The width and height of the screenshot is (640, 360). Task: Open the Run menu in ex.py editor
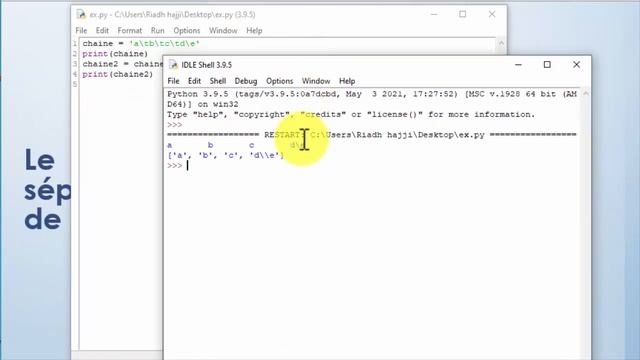point(158,31)
